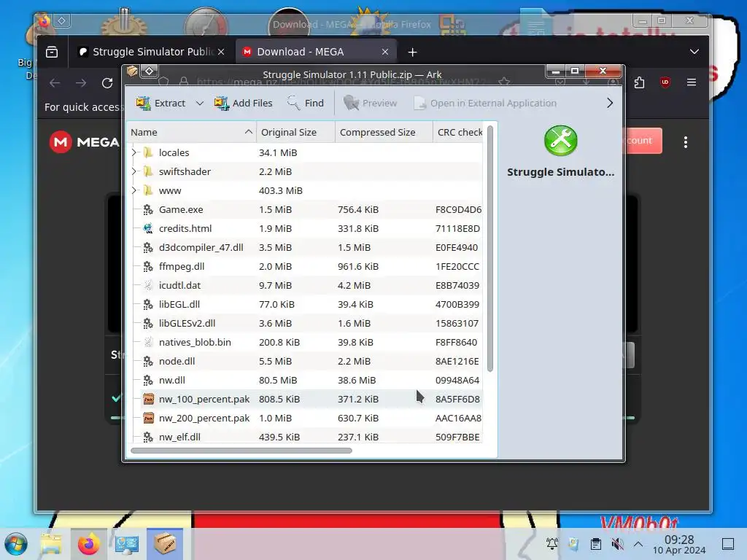
Task: Click Firefox tab overview icon
Action: (52, 52)
